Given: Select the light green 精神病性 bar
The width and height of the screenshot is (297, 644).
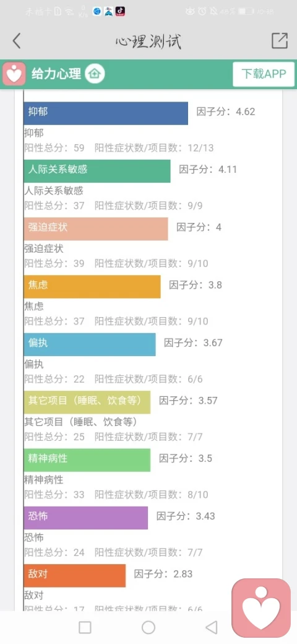Looking at the screenshot, I should [x=87, y=460].
